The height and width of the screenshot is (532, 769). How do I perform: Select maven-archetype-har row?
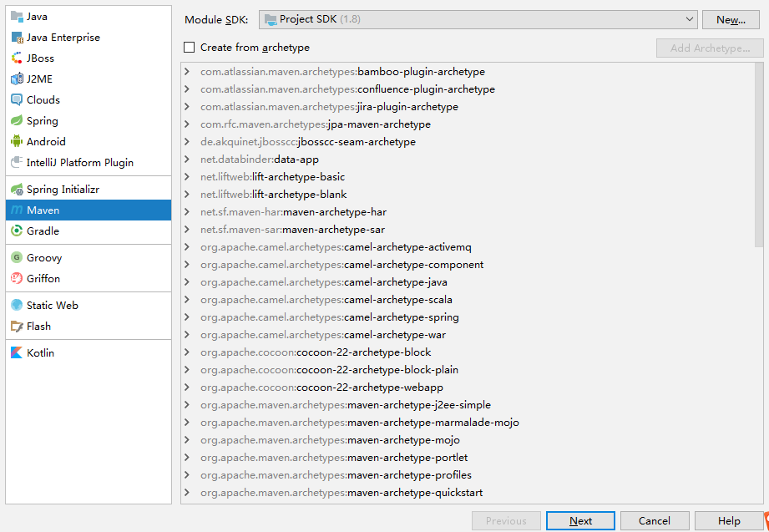point(468,212)
